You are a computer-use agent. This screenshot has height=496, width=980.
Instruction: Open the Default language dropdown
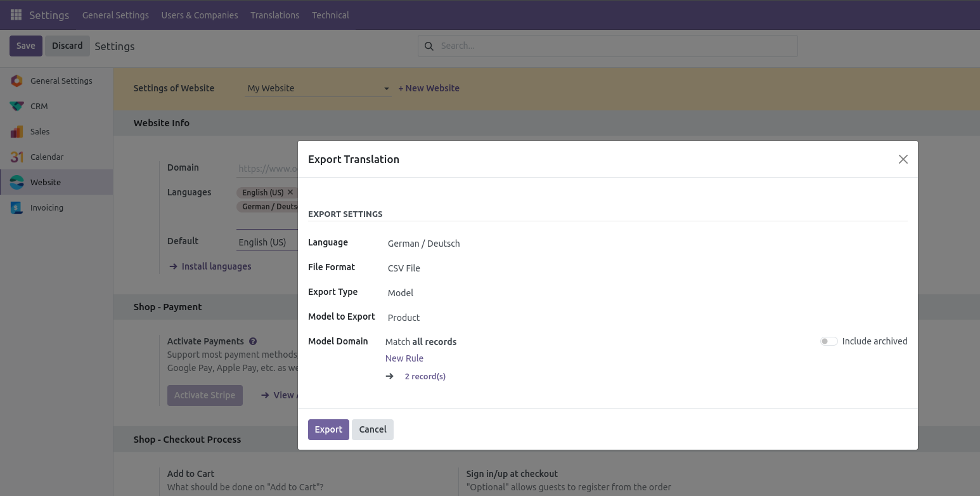click(x=267, y=242)
